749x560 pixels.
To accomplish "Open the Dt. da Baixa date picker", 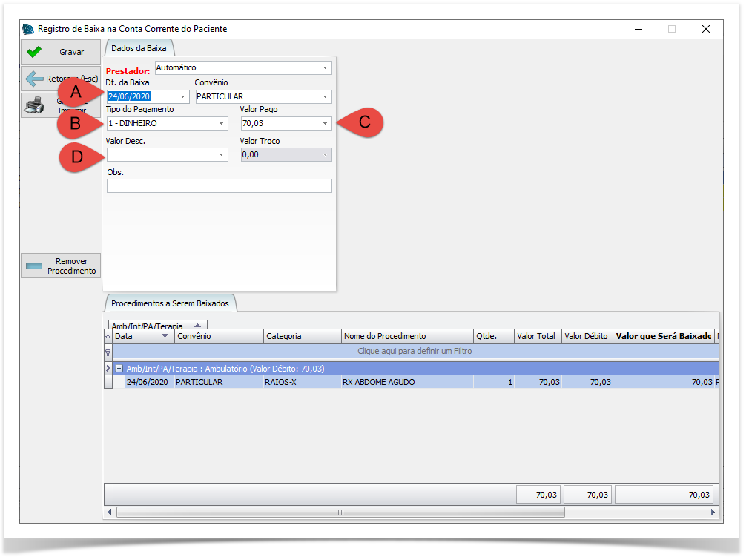I will tap(182, 96).
